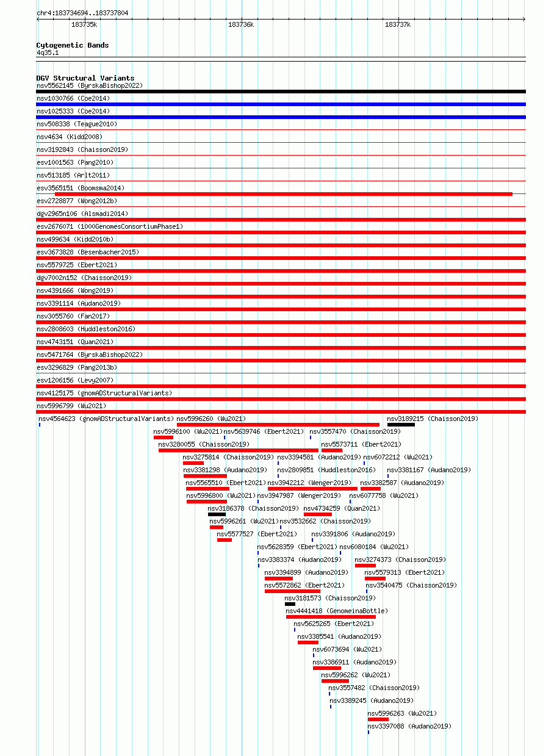Click nsv3192843 (Chaisson2019) label
Screen dimensions: 543x756
pos(82,150)
